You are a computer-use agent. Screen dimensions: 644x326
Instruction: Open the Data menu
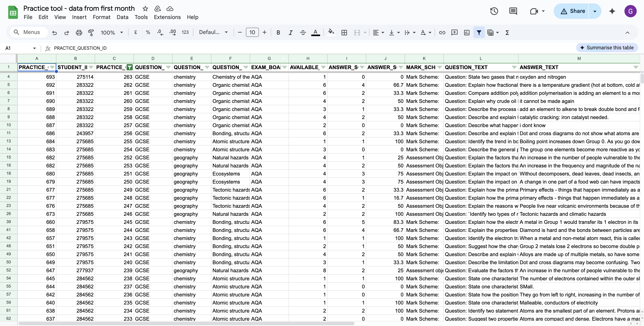(122, 17)
